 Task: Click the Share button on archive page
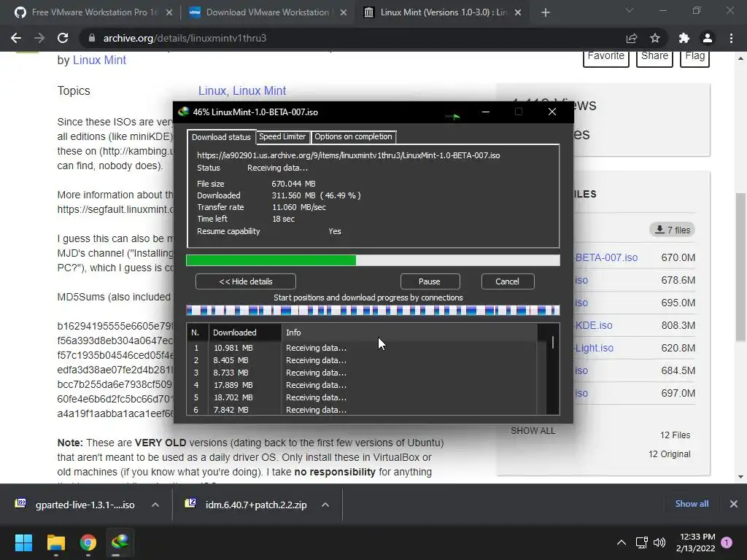[654, 58]
